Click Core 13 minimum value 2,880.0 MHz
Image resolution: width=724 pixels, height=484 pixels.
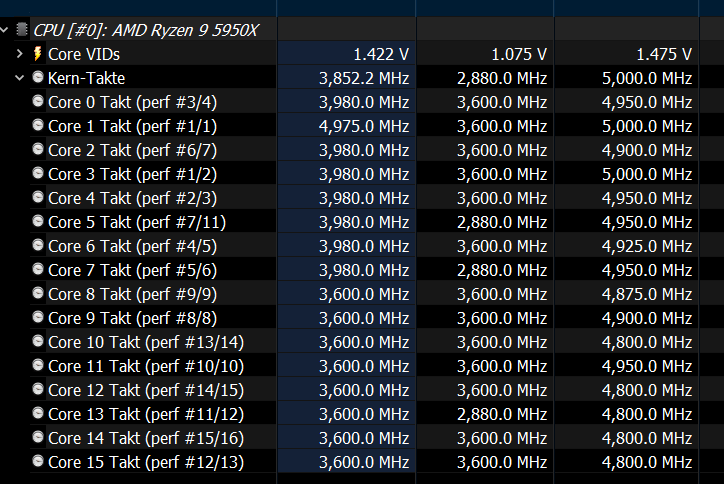pyautogui.click(x=502, y=414)
